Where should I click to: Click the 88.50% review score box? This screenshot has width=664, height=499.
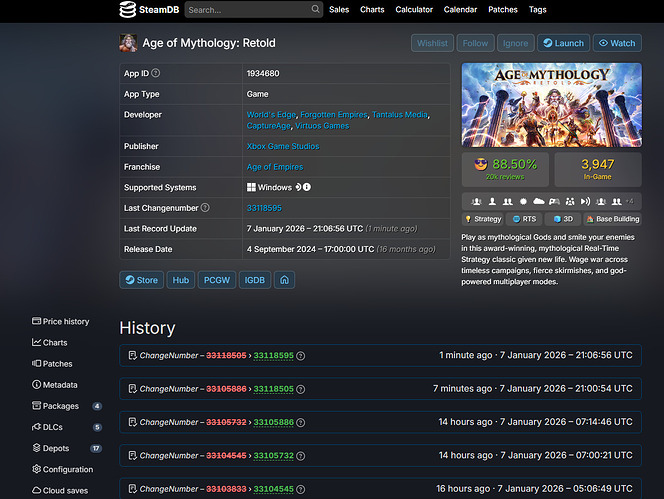[505, 169]
